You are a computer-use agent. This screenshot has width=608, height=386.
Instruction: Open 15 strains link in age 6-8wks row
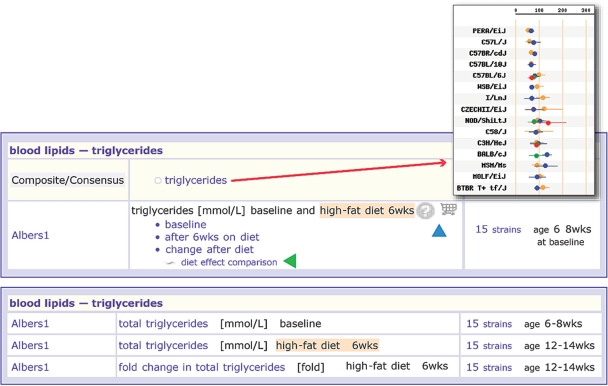point(489,324)
